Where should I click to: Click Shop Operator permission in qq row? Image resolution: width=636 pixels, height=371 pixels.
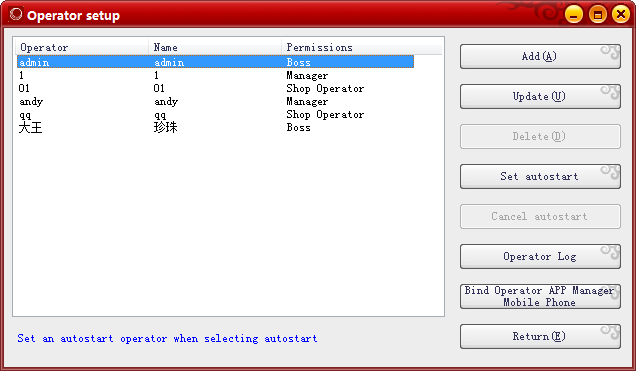pos(325,115)
